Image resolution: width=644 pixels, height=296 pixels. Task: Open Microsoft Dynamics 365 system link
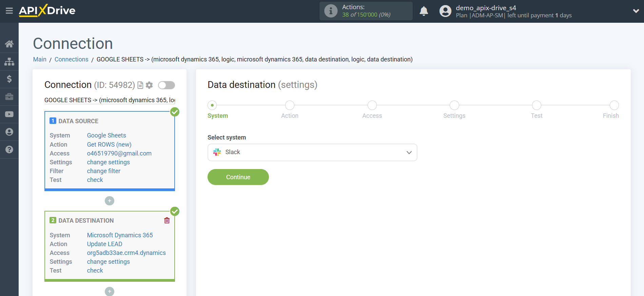[120, 235]
